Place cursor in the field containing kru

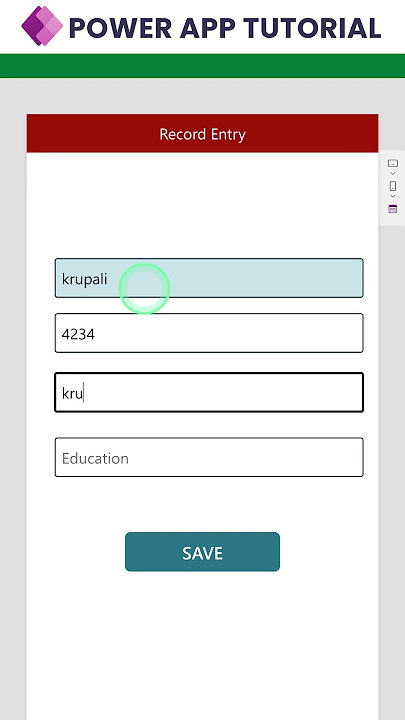tap(209, 393)
